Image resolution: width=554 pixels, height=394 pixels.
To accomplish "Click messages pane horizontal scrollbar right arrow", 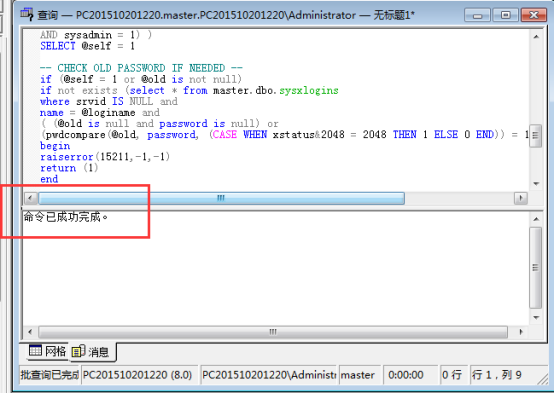I will pyautogui.click(x=521, y=332).
